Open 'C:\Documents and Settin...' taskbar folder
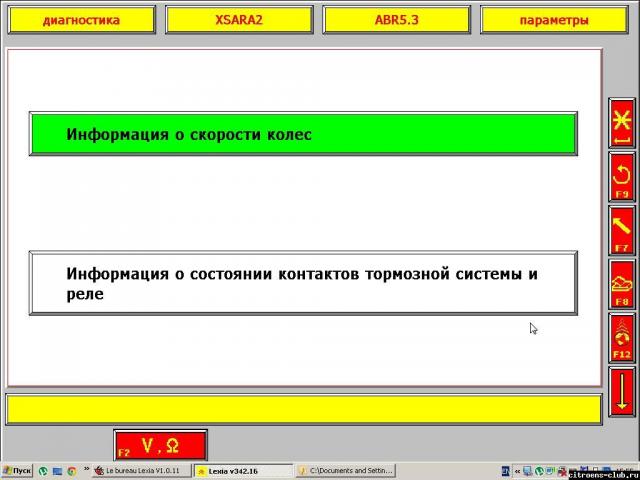 tap(345, 471)
